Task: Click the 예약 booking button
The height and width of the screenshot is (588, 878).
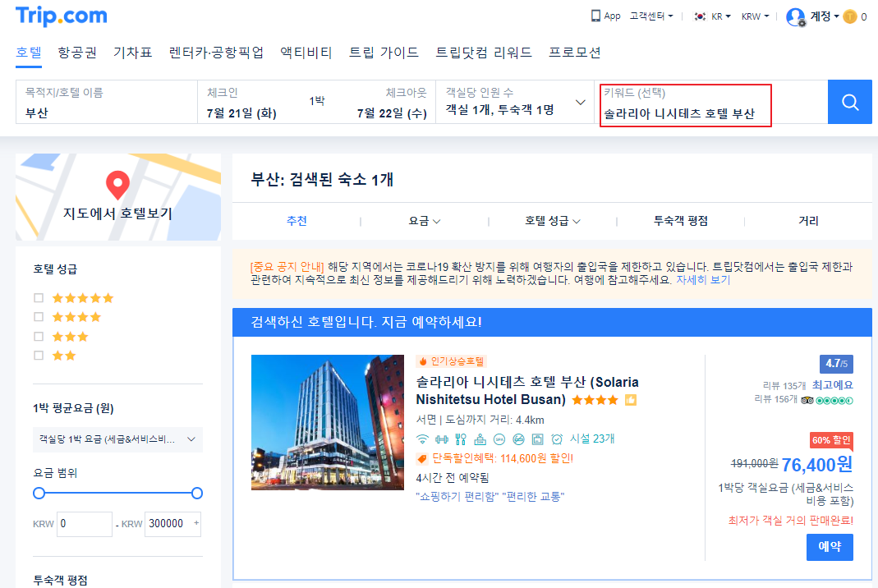Action: pos(830,547)
